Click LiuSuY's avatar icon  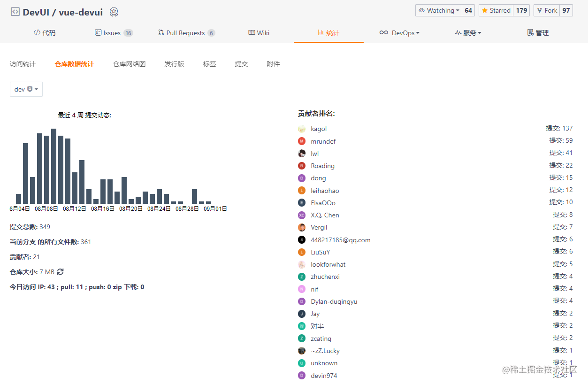(302, 252)
